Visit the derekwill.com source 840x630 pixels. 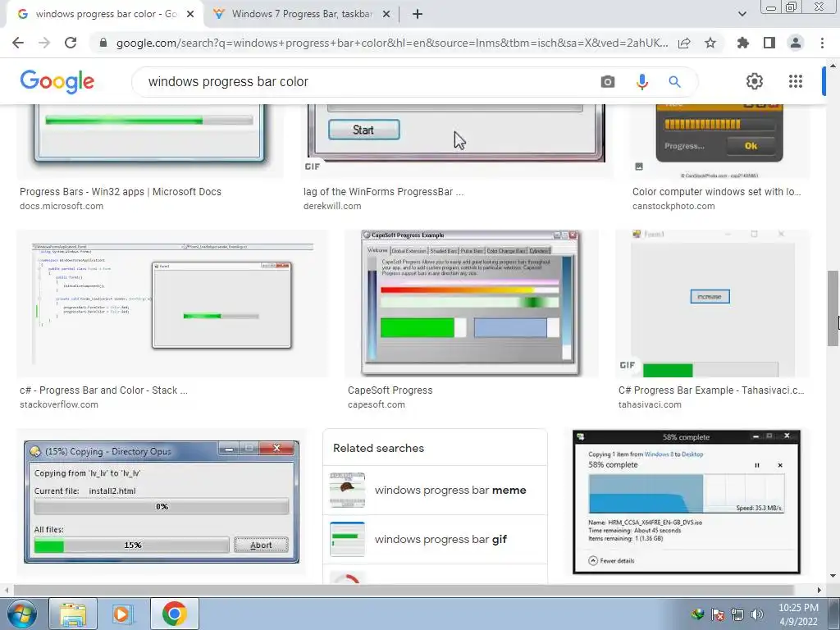[332, 206]
